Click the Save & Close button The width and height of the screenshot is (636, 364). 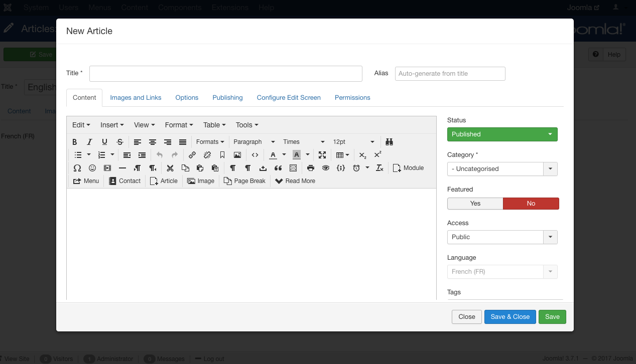[510, 317]
